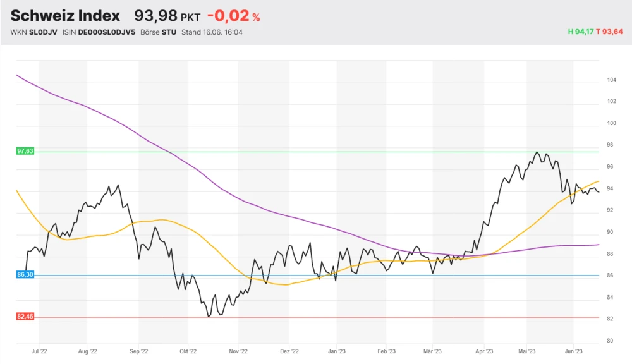Click the Jun '23 label on time axis

[573, 351]
